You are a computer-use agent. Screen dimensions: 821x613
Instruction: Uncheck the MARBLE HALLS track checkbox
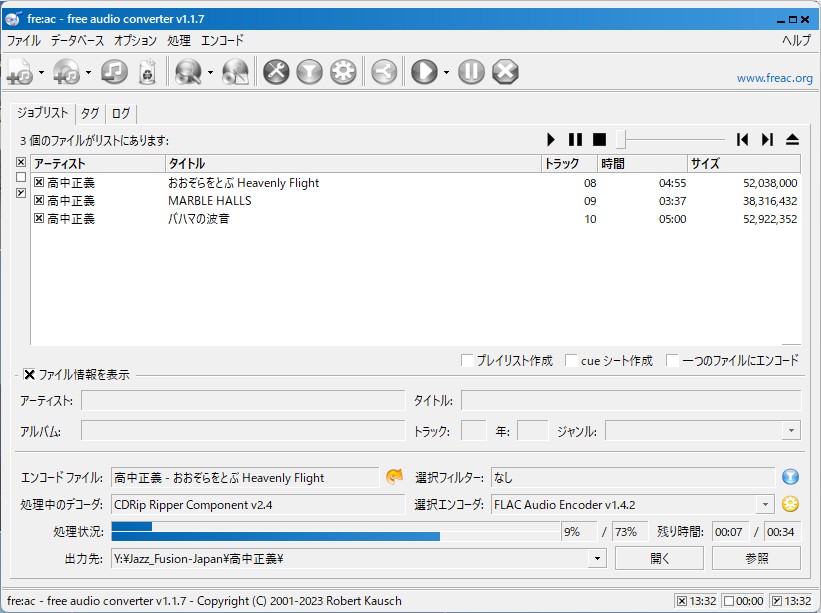39,201
